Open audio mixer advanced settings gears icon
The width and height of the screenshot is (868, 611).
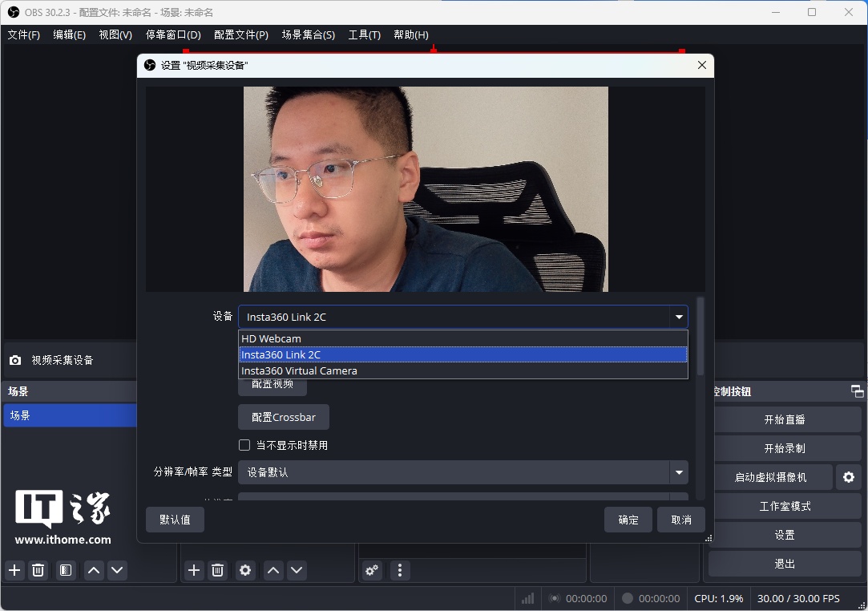(x=372, y=570)
